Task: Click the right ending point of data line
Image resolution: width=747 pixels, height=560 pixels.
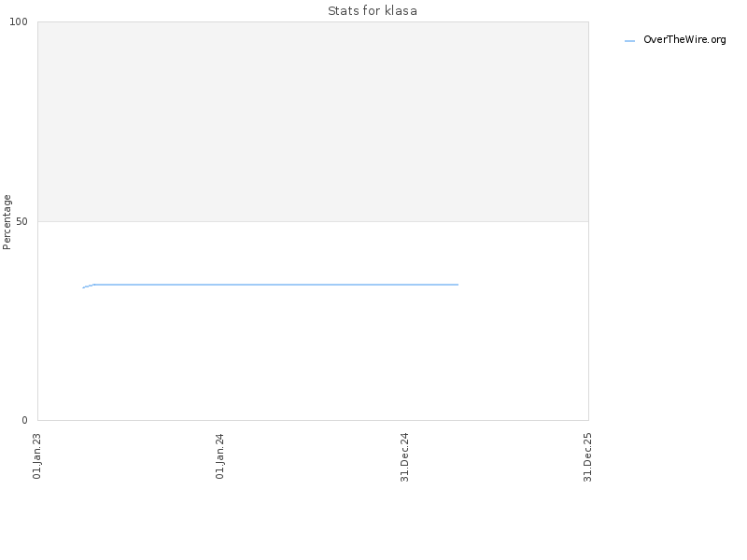Action: (458, 285)
